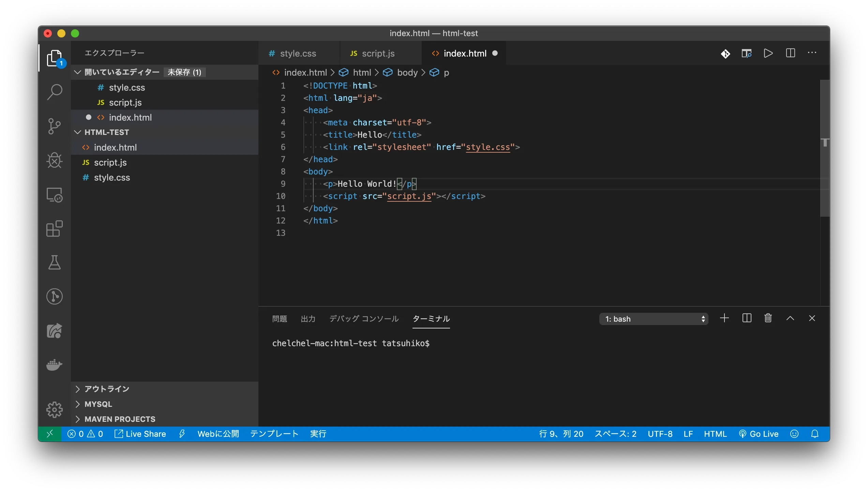868x492 pixels.
Task: Open the デバッグ コンソール panel tab
Action: [363, 319]
